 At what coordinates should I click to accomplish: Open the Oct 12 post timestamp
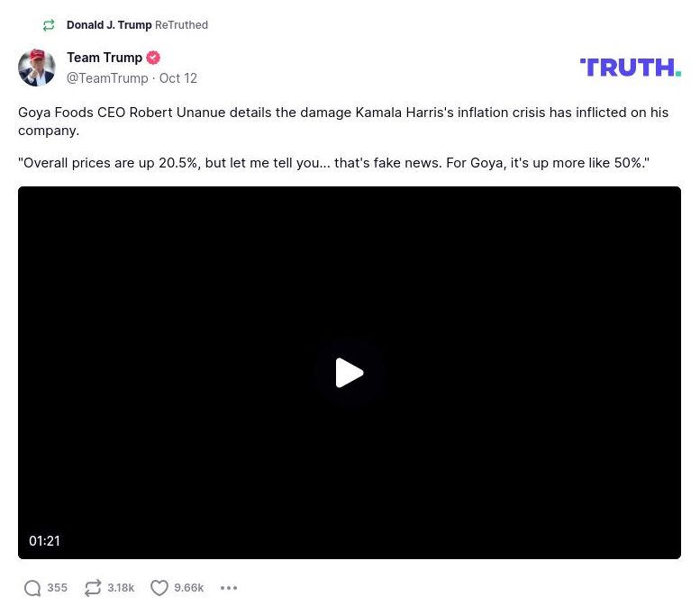coord(178,78)
